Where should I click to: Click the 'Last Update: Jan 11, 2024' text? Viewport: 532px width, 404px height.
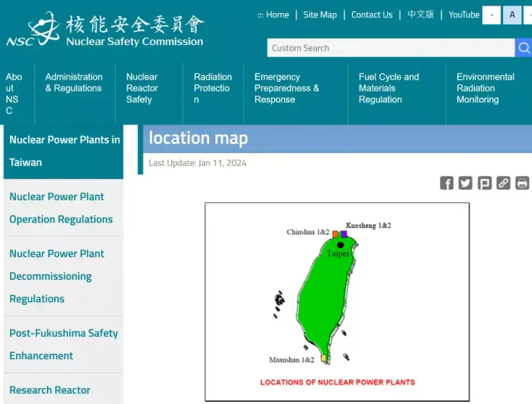tap(197, 163)
